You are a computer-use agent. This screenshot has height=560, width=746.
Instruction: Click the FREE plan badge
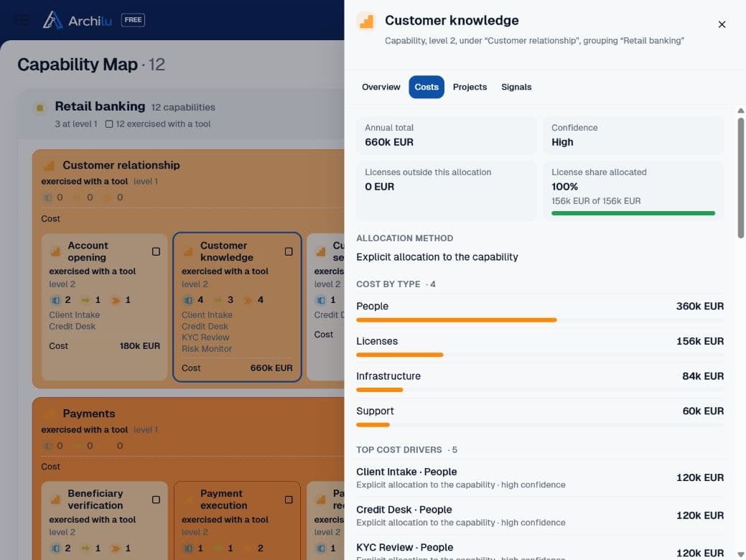pos(133,20)
